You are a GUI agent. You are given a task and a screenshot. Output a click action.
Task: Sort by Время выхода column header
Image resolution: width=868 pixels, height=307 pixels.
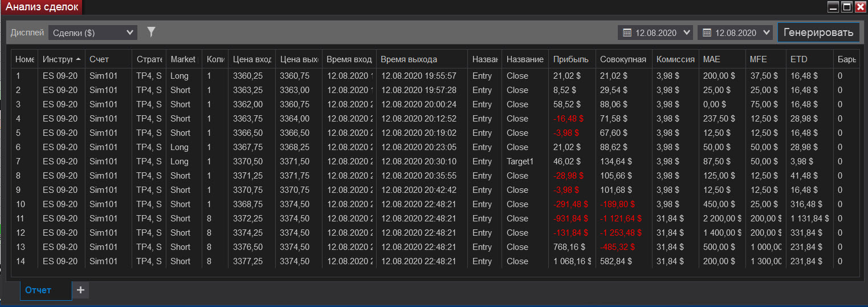pos(422,59)
